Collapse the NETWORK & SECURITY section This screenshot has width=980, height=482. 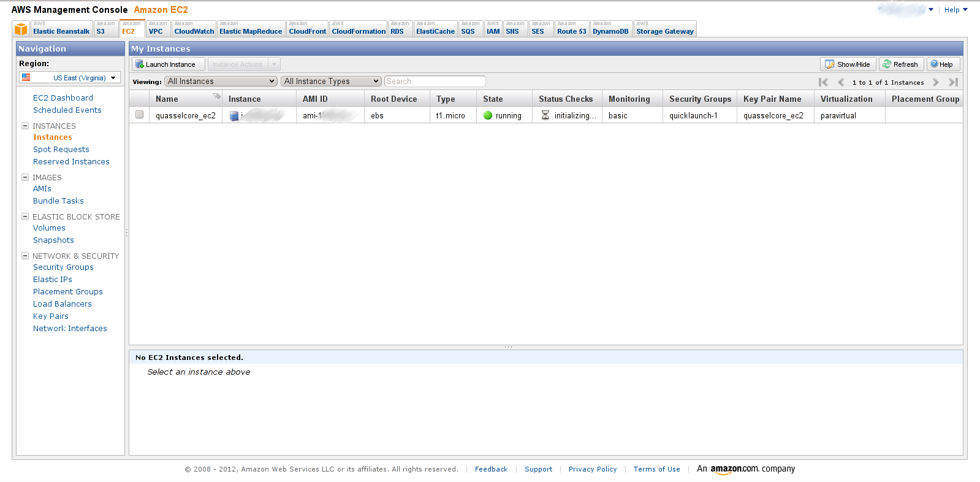(25, 256)
